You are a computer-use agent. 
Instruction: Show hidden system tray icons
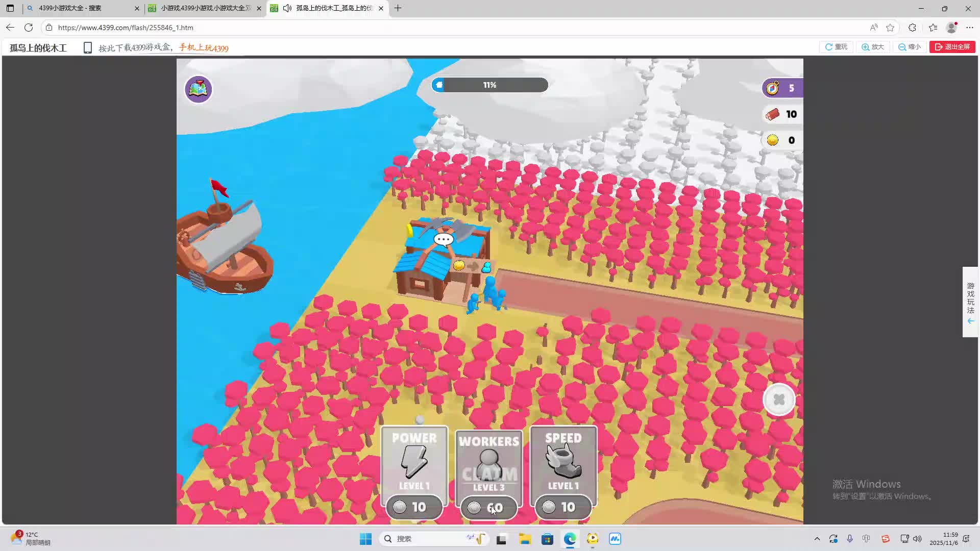tap(817, 539)
